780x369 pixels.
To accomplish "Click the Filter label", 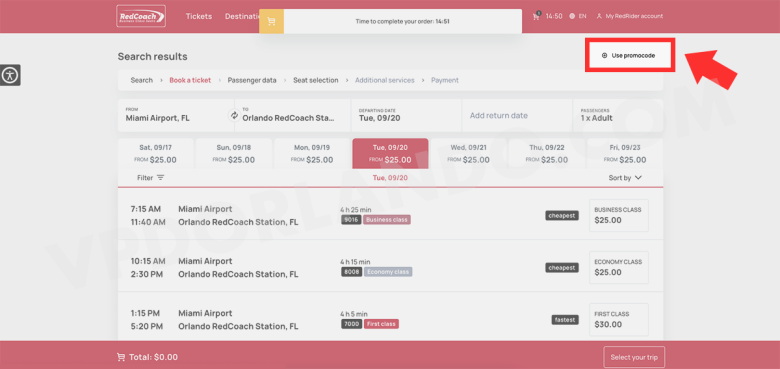I will coord(145,178).
